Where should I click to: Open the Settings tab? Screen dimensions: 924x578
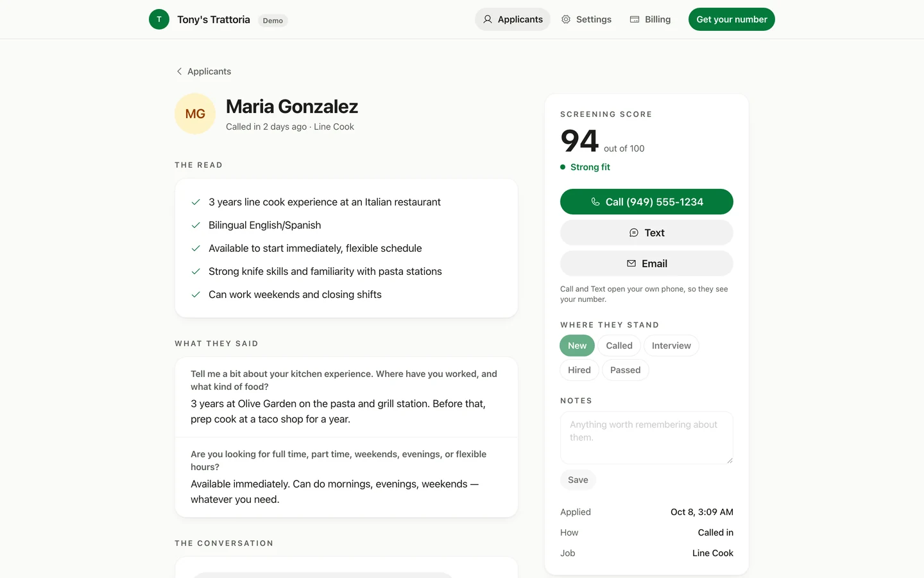(x=586, y=19)
